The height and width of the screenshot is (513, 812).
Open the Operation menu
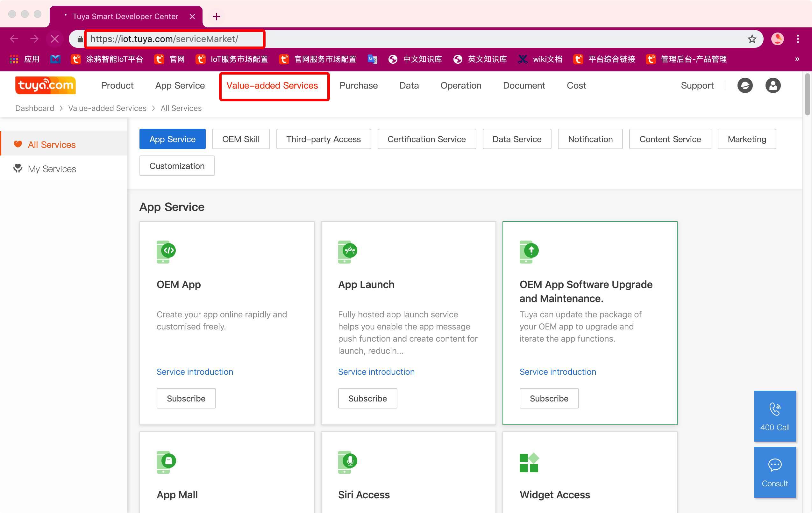click(x=461, y=86)
